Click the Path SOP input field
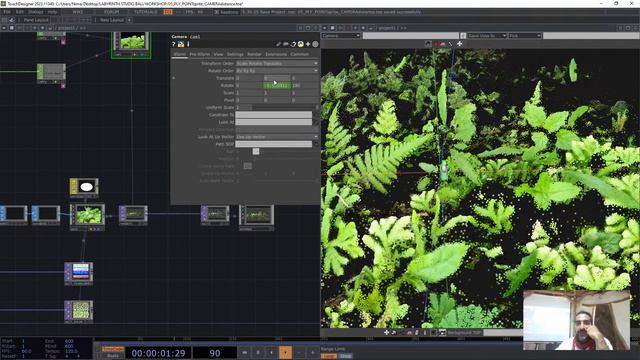 273,144
